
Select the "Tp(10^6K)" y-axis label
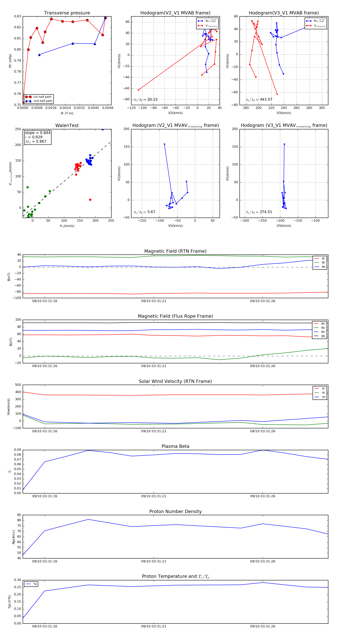pos(10,602)
